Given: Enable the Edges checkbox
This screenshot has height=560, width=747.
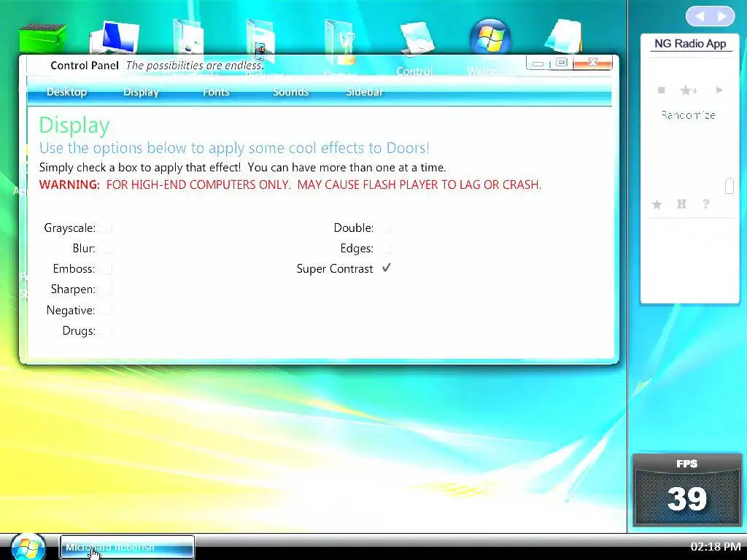Looking at the screenshot, I should [386, 248].
